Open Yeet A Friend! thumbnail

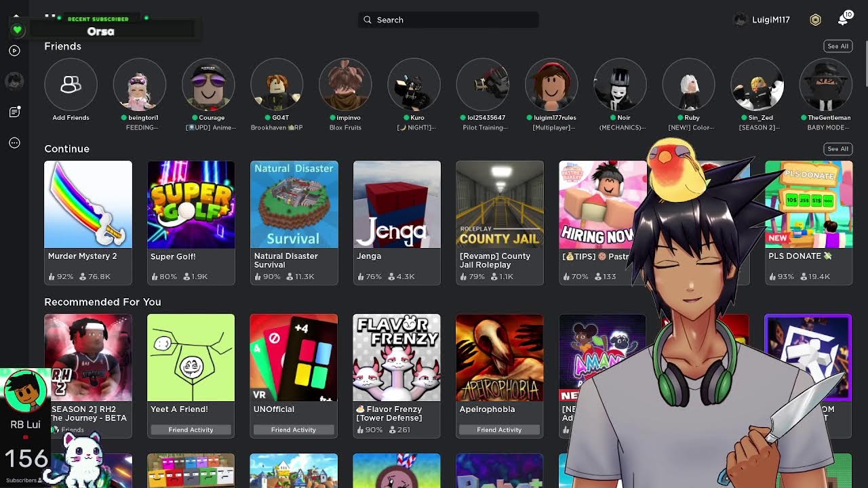(x=191, y=358)
